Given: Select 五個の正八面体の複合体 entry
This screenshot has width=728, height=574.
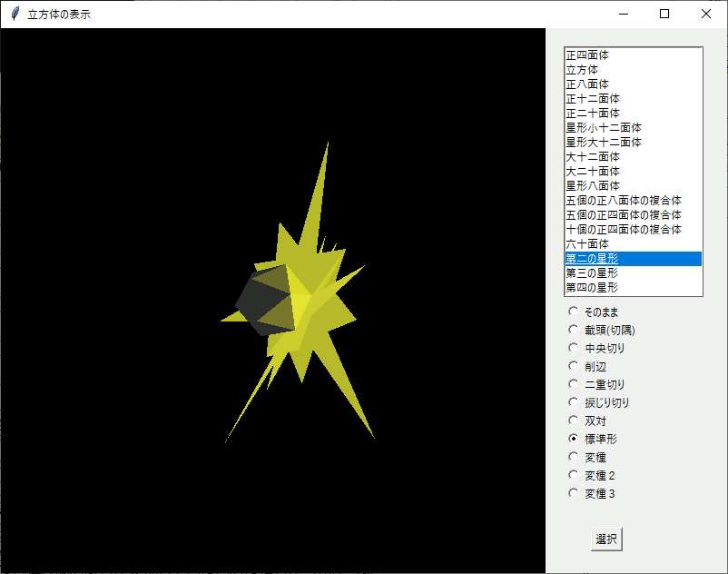Looking at the screenshot, I should [634, 201].
